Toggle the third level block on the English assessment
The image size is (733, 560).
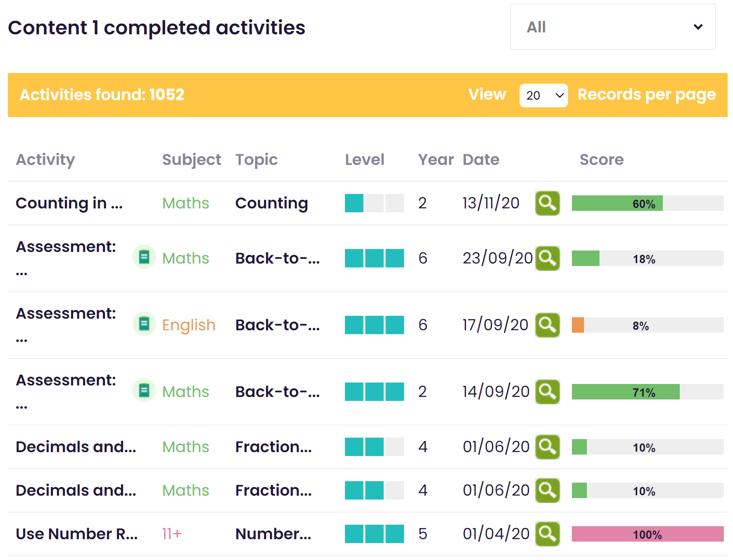(x=394, y=325)
